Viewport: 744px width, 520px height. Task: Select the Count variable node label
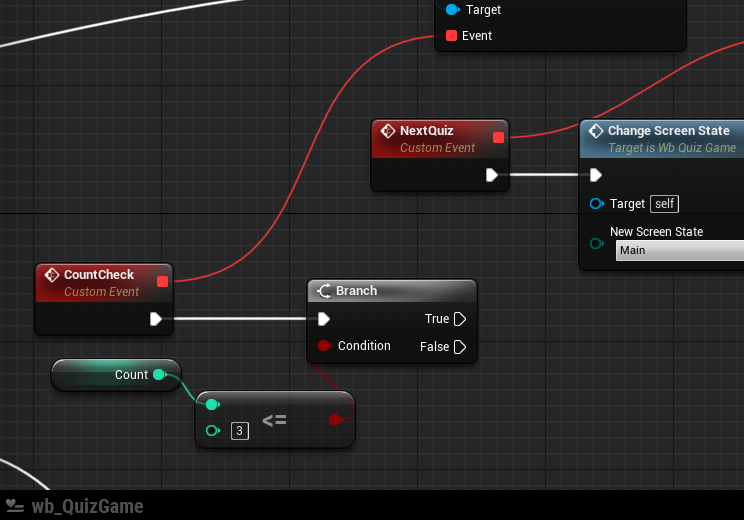point(131,375)
